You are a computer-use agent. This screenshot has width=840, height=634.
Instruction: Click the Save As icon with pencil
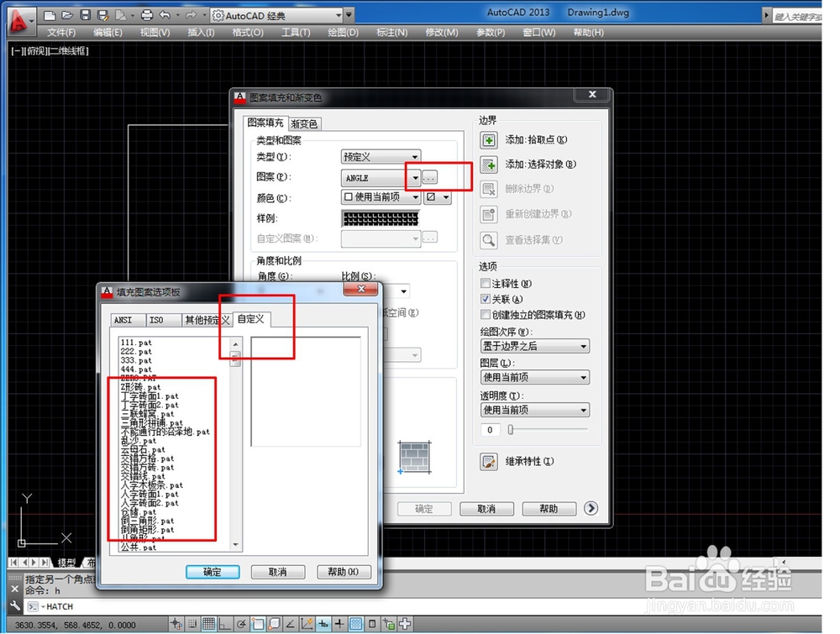coord(102,15)
